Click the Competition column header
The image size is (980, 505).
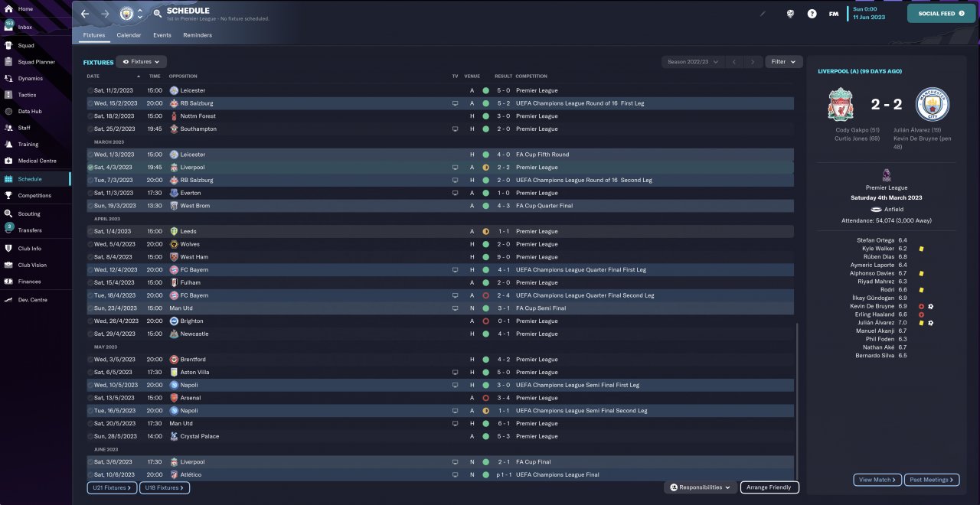531,77
